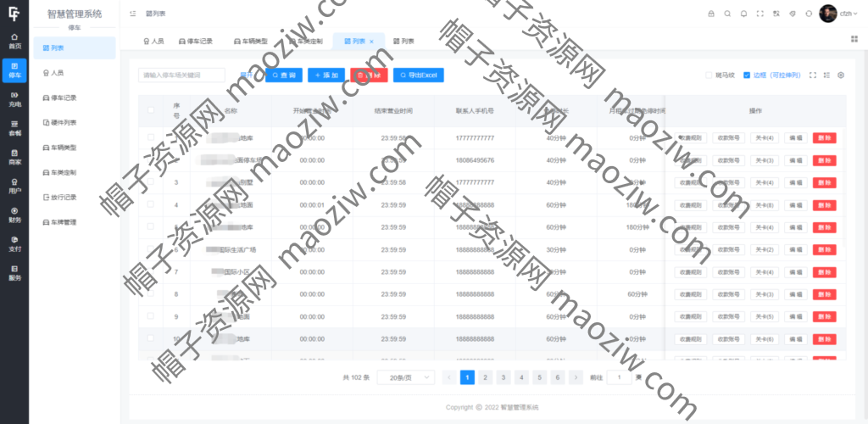The image size is (868, 424).
Task: Open the table density icon
Action: coord(827,75)
